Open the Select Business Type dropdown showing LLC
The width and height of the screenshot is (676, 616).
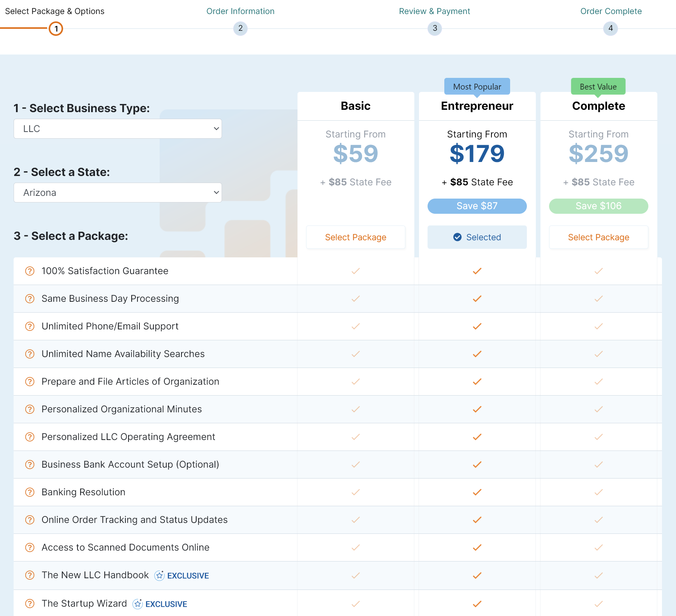(118, 128)
